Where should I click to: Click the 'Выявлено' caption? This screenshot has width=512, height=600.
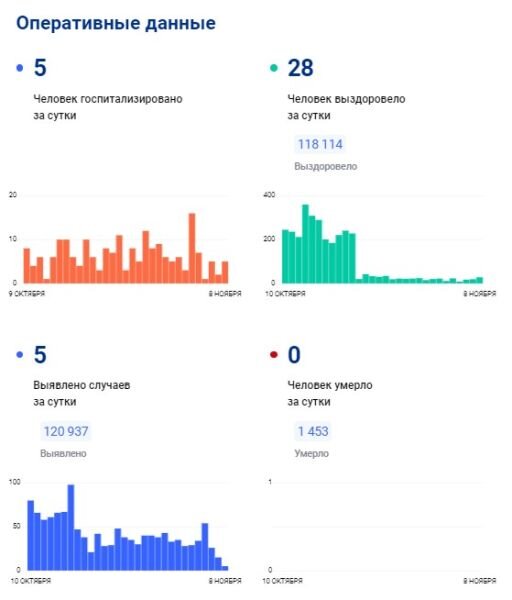tap(63, 453)
